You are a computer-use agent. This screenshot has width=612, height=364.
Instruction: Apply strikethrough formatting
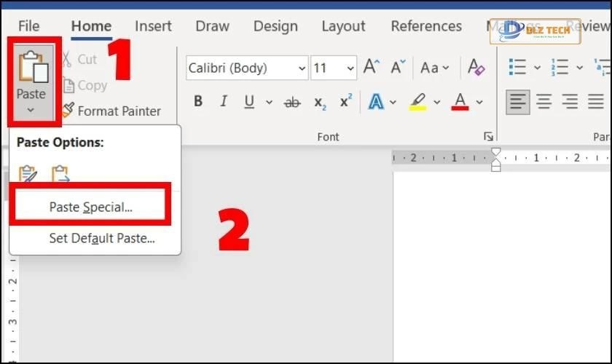pos(292,103)
